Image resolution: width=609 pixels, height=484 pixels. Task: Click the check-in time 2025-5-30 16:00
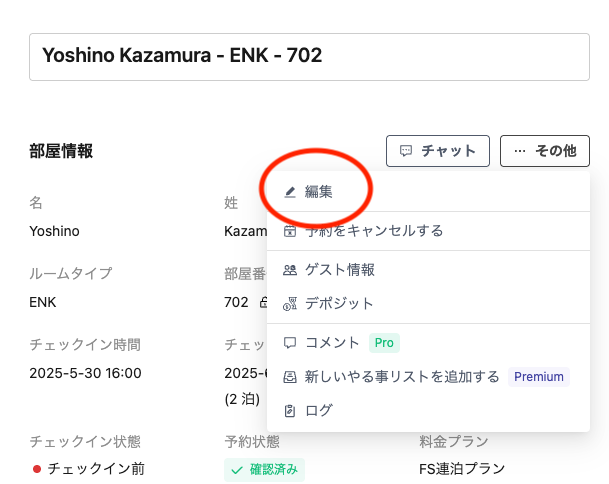click(85, 373)
